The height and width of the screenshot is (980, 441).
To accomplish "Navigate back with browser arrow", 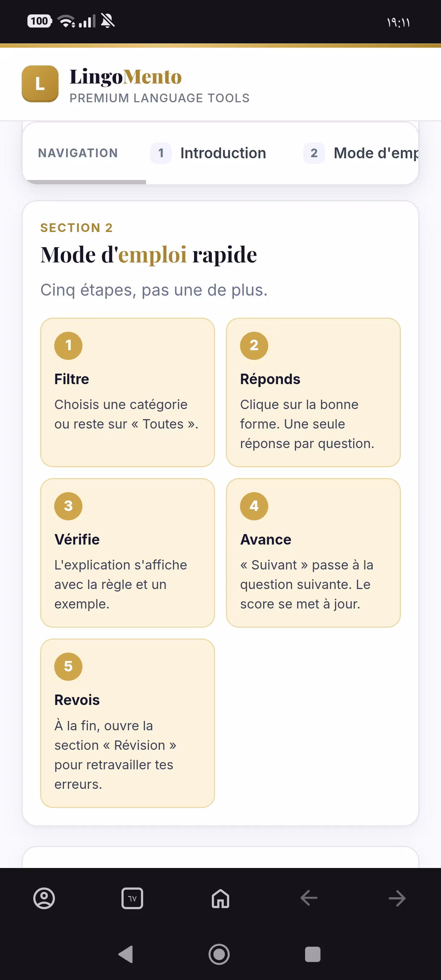I will [x=309, y=898].
